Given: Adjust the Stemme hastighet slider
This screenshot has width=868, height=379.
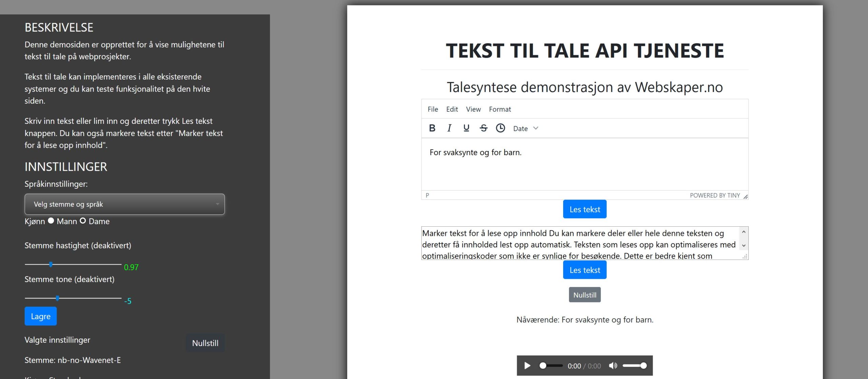Looking at the screenshot, I should coord(51,264).
